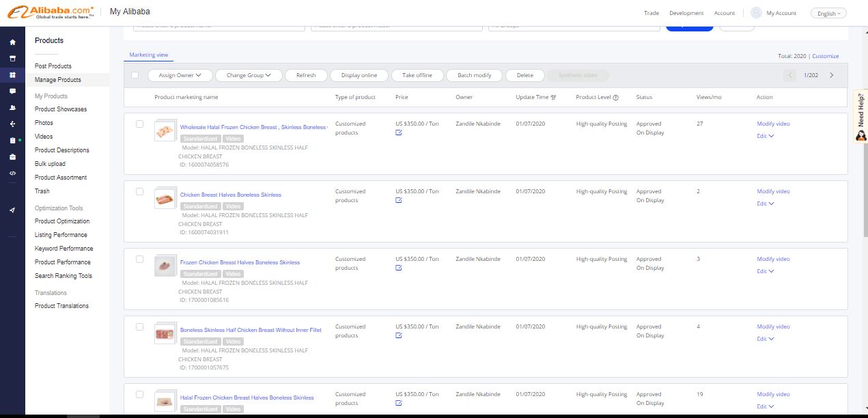868x418 pixels.
Task: Click the Product Level help question icon
Action: [615, 98]
